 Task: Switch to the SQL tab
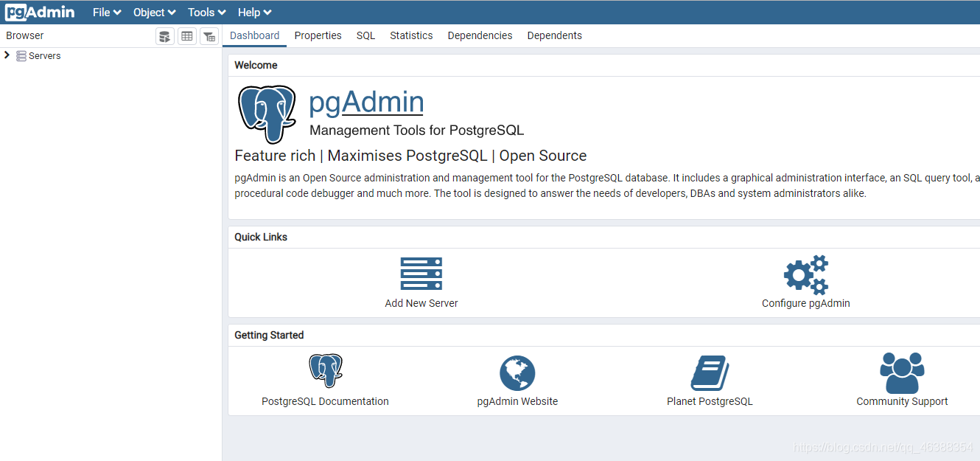coord(366,35)
